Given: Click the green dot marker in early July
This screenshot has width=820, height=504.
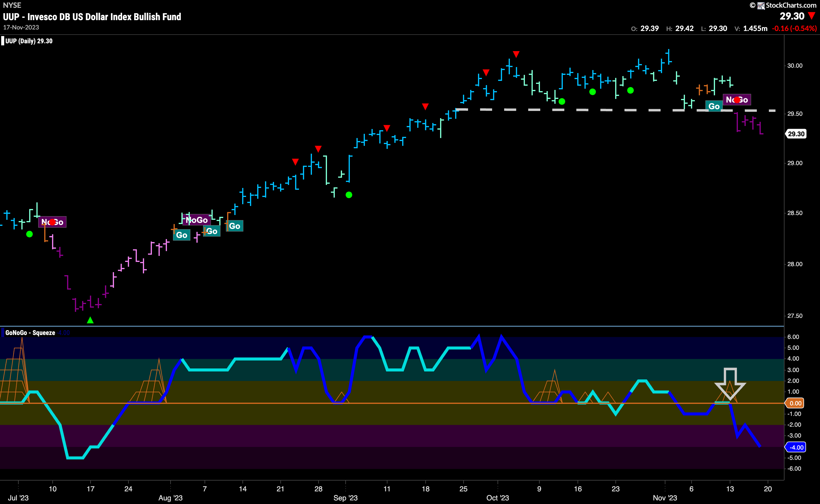Looking at the screenshot, I should (x=29, y=234).
